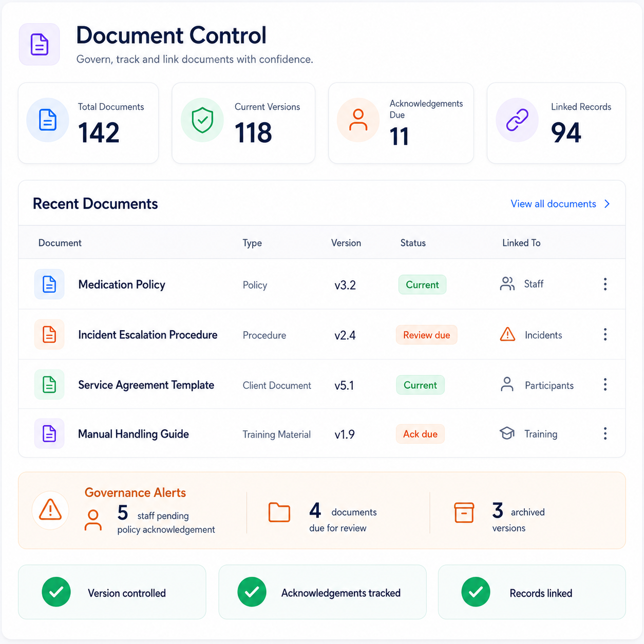
Task: Click the Current Versions count 118
Action: 253,132
